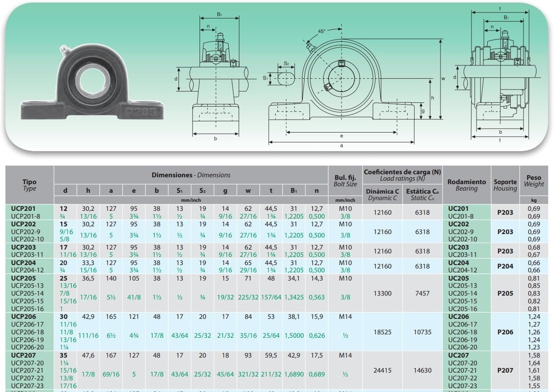Select the 'Dimensiones - Dimensions' header
The image size is (554, 392).
(191, 175)
